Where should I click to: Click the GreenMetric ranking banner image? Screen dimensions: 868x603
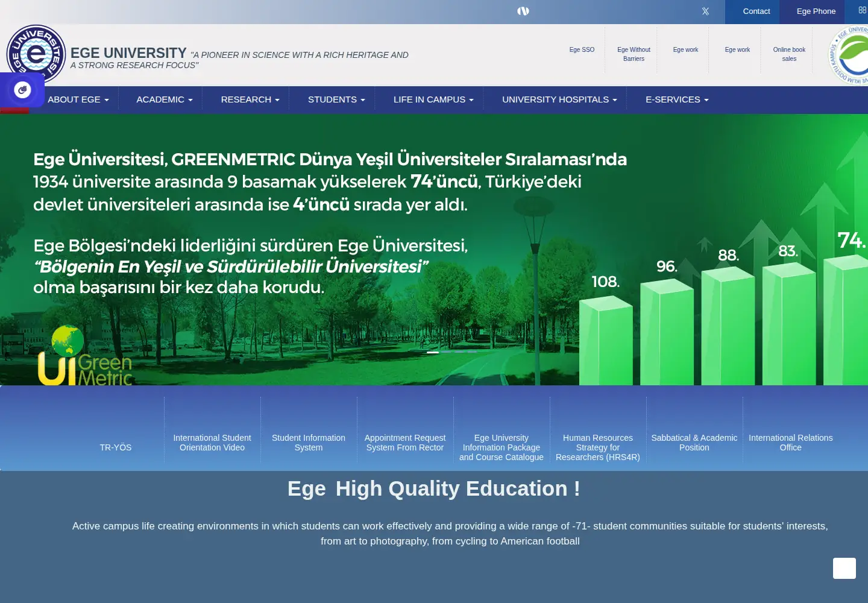pyautogui.click(x=434, y=250)
